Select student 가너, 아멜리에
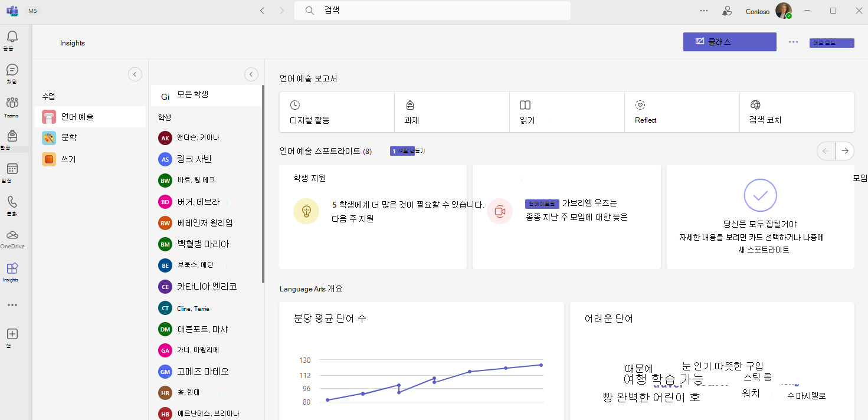The width and height of the screenshot is (868, 420). (206, 350)
